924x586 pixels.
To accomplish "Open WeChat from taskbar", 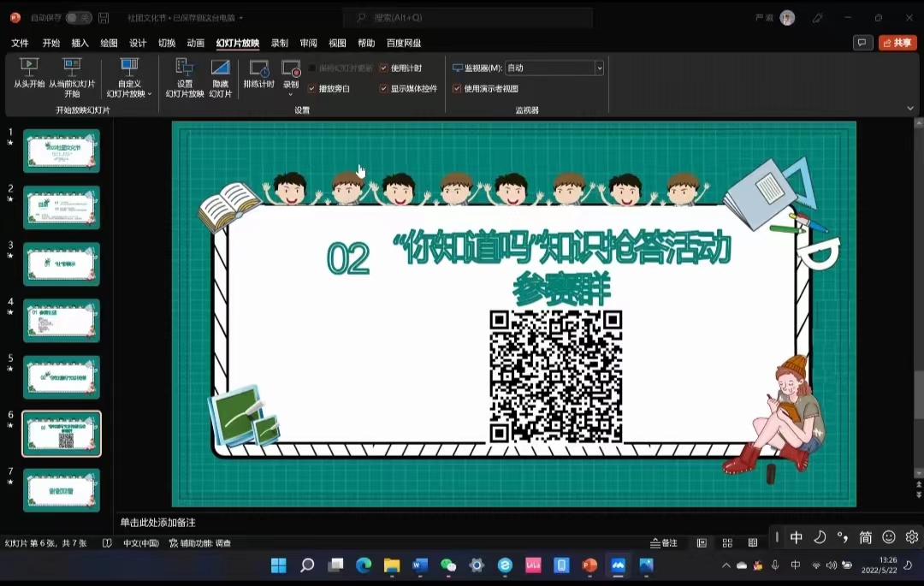I will click(448, 565).
